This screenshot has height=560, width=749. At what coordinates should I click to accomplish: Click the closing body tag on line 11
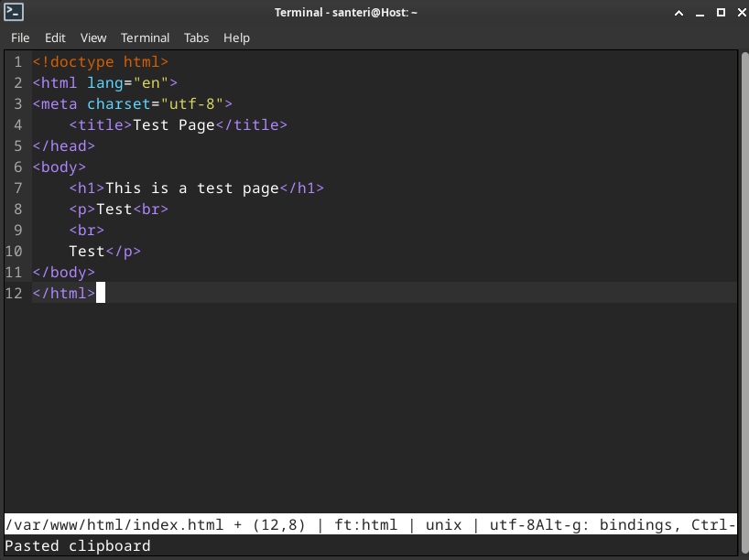coord(64,273)
